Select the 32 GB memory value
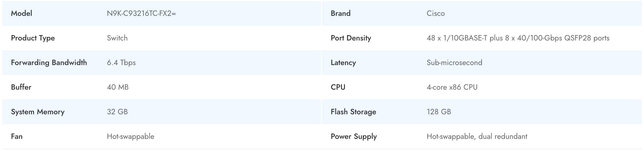The height and width of the screenshot is (152, 644). 117,112
